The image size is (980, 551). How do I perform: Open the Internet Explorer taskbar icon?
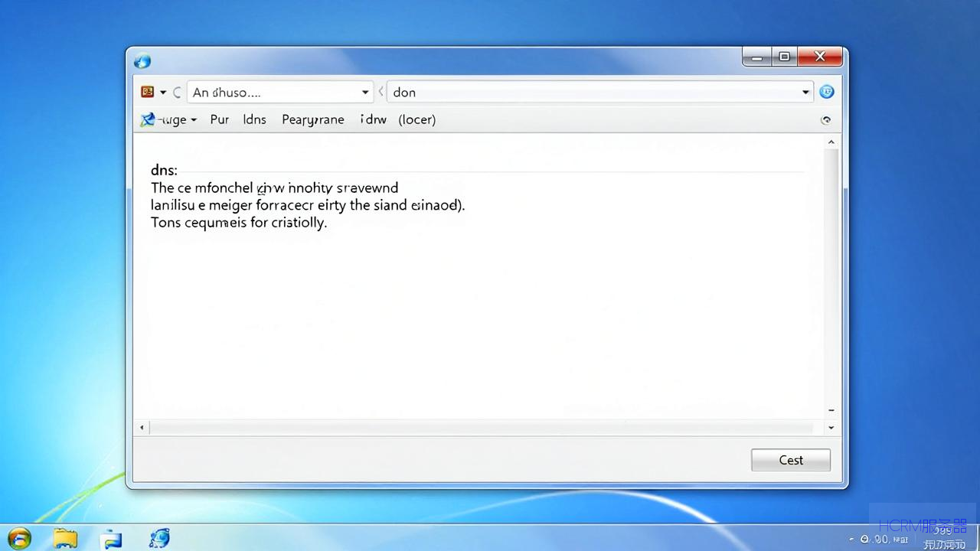(159, 538)
